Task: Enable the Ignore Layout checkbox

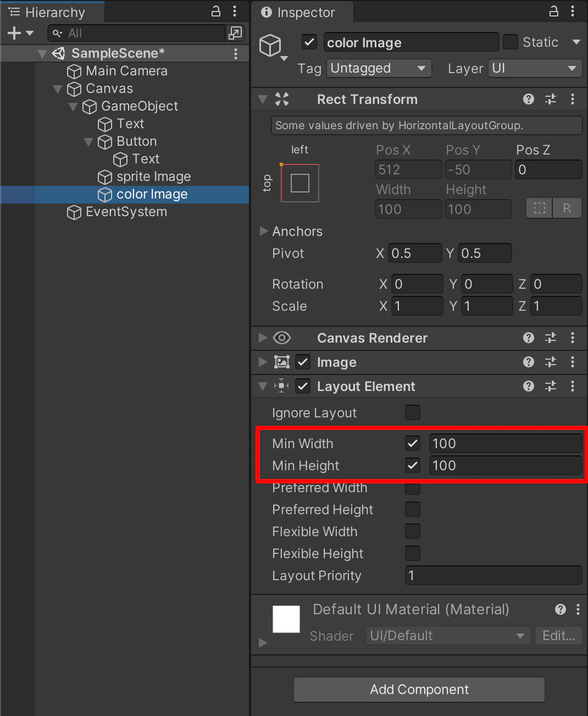Action: [413, 412]
